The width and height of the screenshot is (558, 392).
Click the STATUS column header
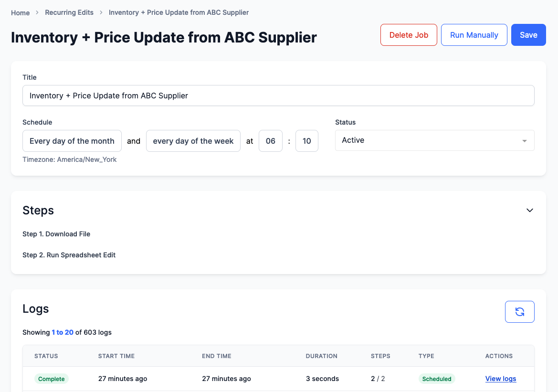coord(46,356)
